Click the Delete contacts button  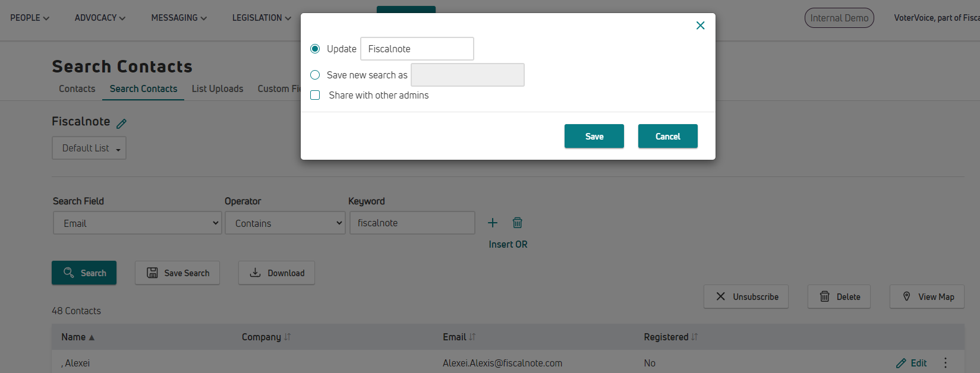pyautogui.click(x=839, y=296)
